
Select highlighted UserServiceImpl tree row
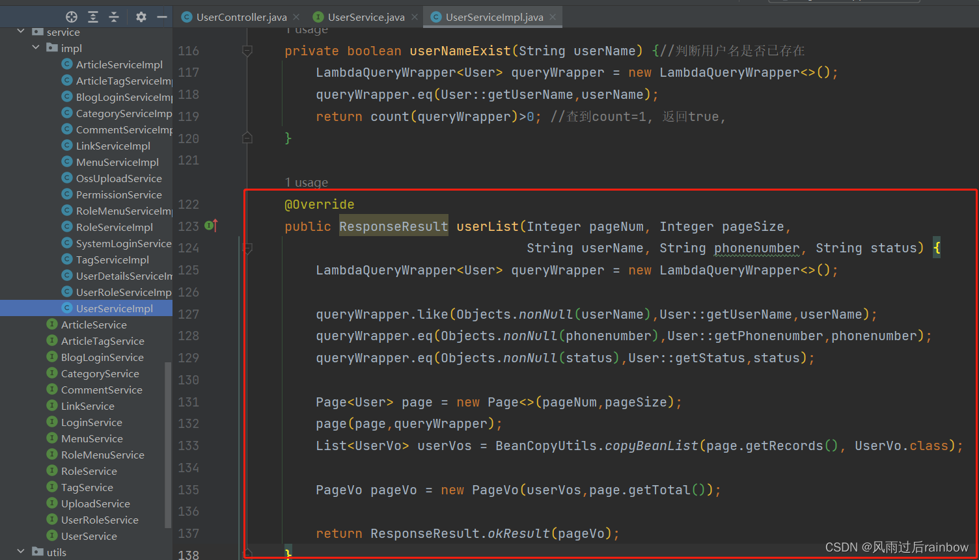pos(86,308)
